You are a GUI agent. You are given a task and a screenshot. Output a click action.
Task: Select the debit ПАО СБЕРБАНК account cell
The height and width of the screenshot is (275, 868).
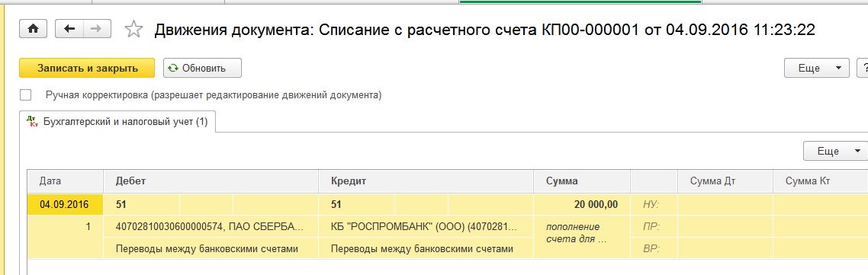(x=211, y=226)
